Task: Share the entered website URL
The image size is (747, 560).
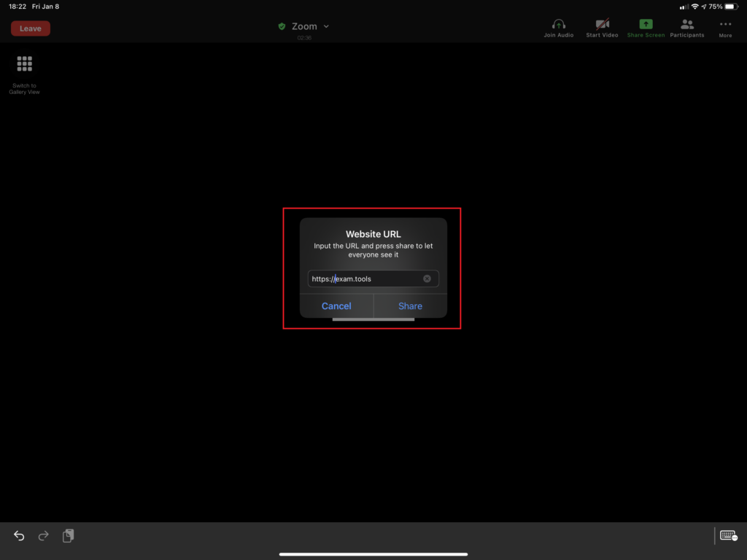Action: pos(410,306)
